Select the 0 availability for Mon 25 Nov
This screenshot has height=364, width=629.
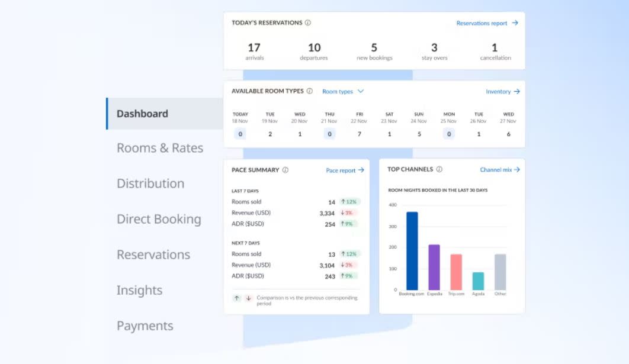(x=448, y=134)
